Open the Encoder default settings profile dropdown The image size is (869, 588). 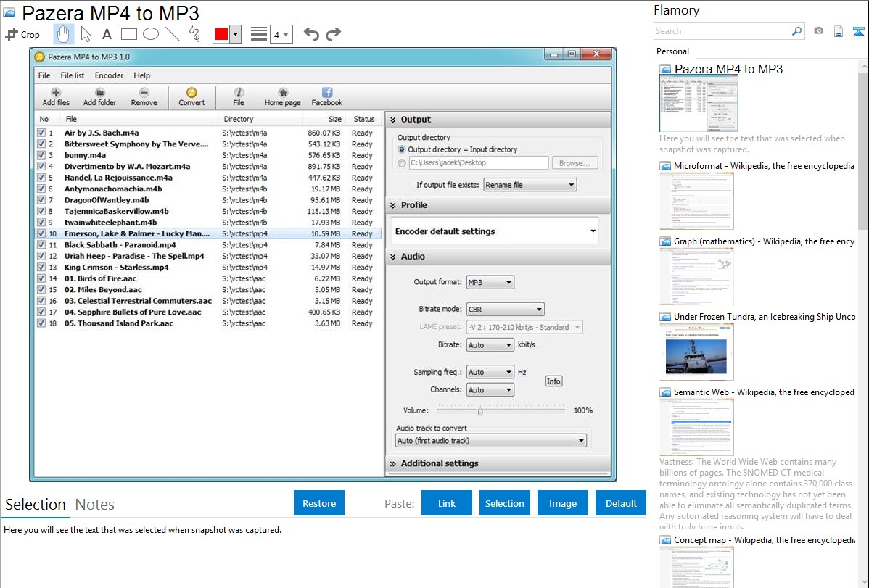494,231
